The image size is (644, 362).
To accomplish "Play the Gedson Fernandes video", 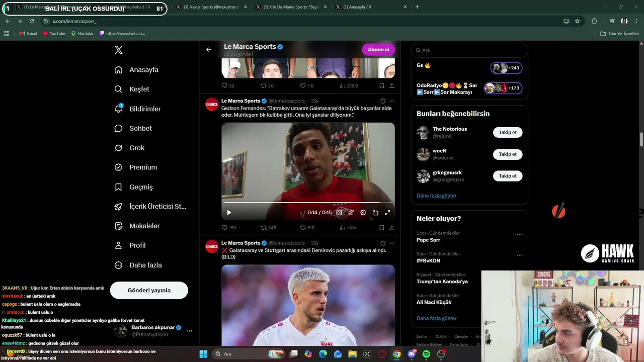I will point(229,213).
